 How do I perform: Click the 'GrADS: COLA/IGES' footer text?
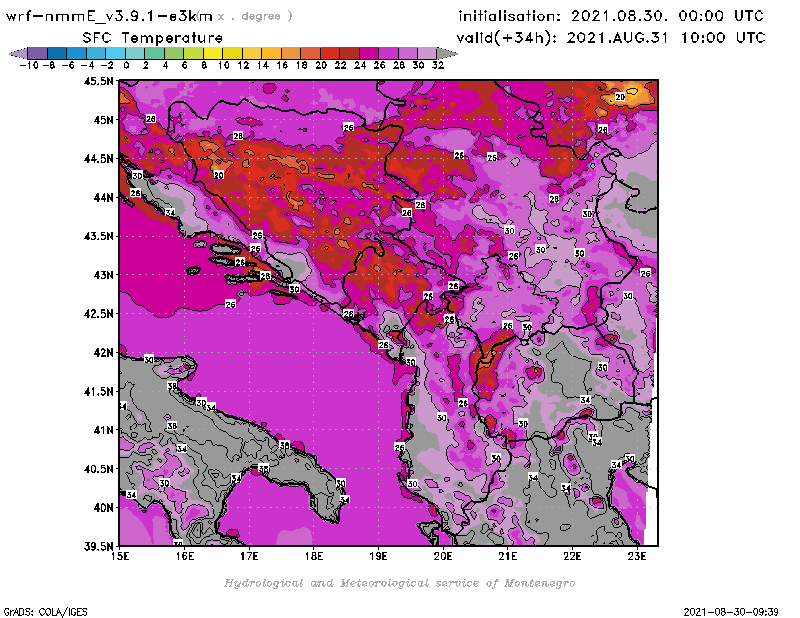45,612
